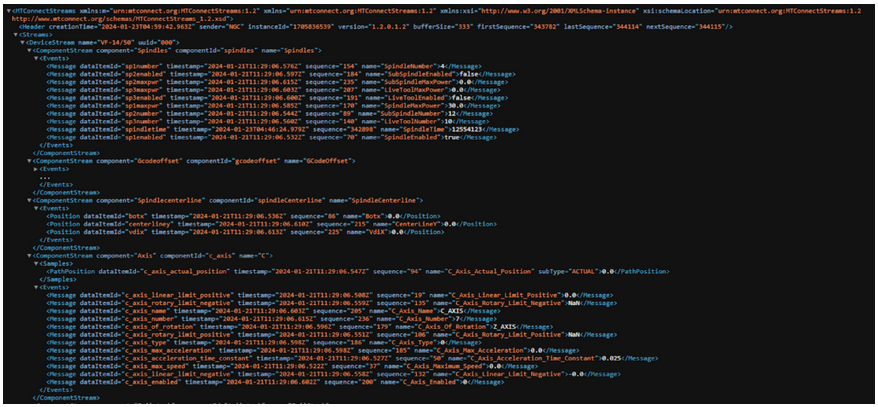
Task: Select the sp1number SpindleNumber message row
Action: (x=263, y=66)
